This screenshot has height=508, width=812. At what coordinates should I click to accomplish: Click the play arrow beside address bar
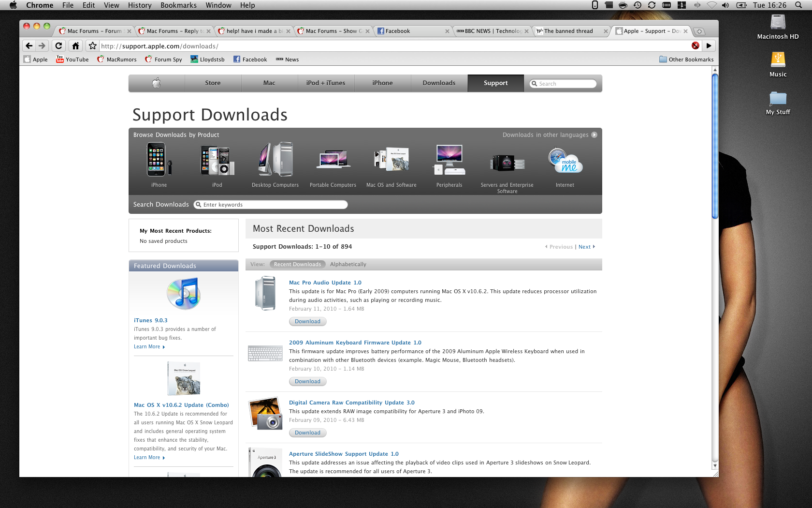709,46
